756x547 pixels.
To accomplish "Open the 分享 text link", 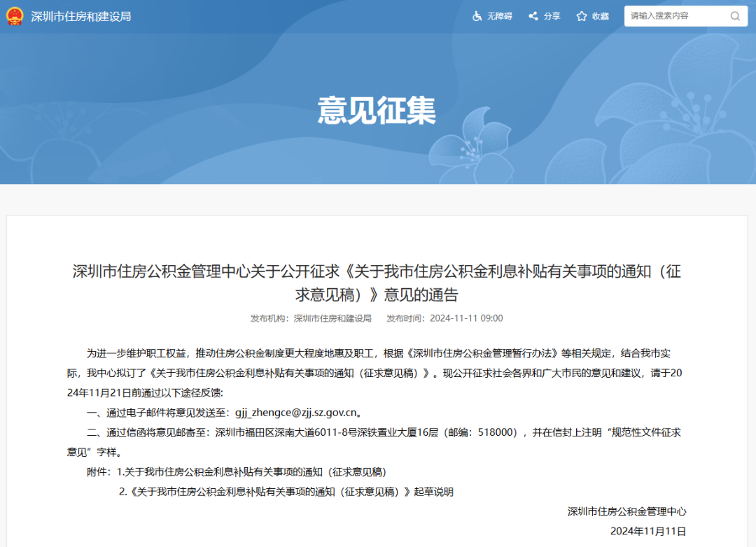I will (x=552, y=16).
